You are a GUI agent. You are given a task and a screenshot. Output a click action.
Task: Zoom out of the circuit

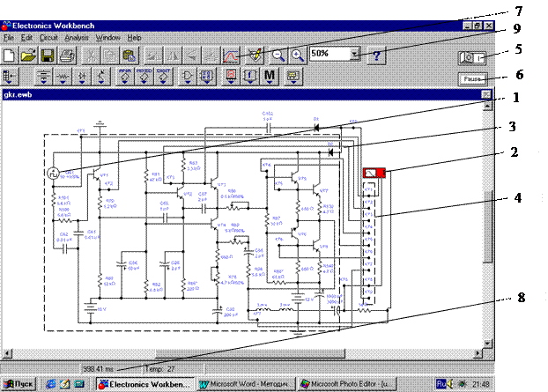[278, 55]
